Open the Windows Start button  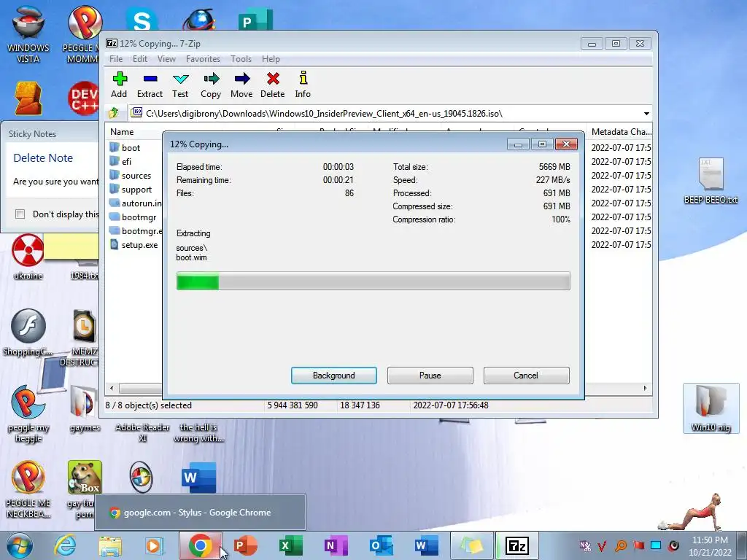(19, 545)
